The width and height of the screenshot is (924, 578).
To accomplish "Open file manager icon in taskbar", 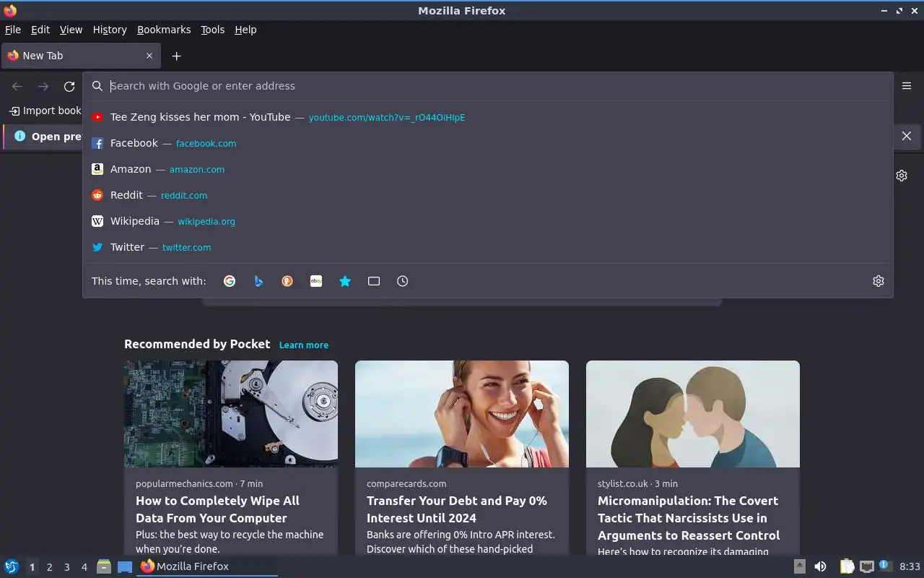I will [x=104, y=566].
